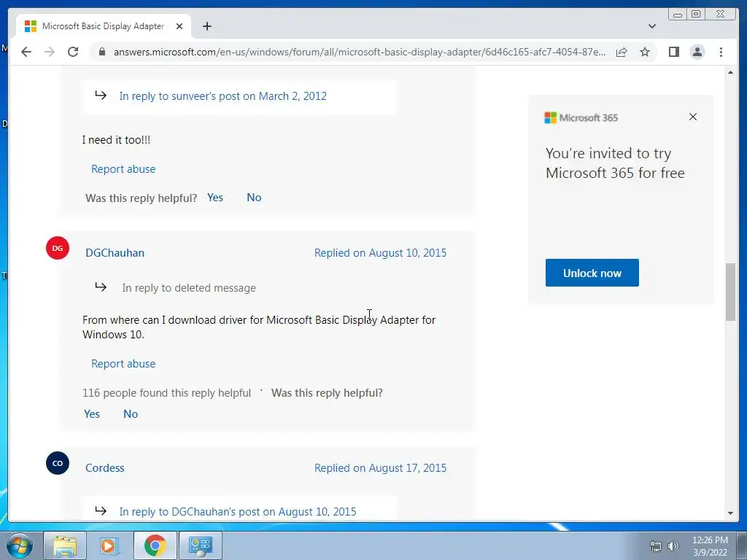This screenshot has height=560, width=747.
Task: Click the Cordess CO avatar
Action: coord(58,463)
